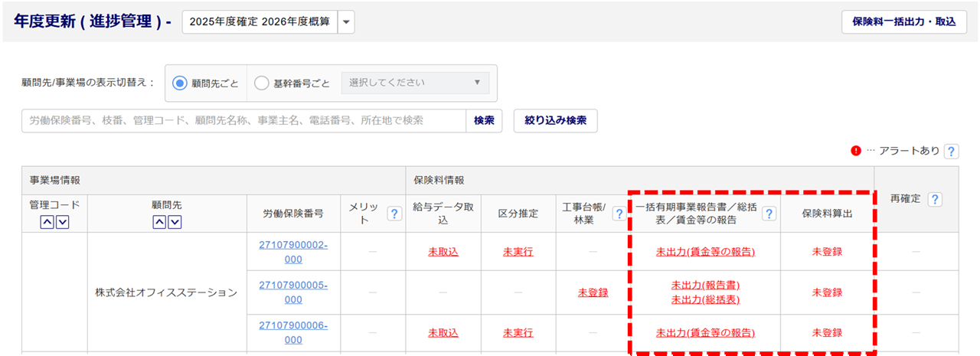Open help icon next to アラートあり
This screenshot has width=980, height=356.
951,151
